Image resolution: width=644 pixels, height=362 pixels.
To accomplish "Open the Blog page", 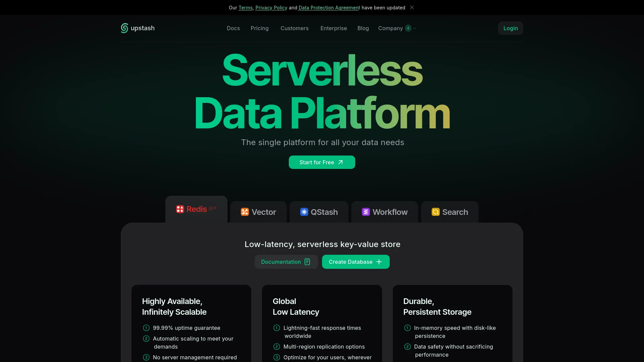I will [x=363, y=28].
